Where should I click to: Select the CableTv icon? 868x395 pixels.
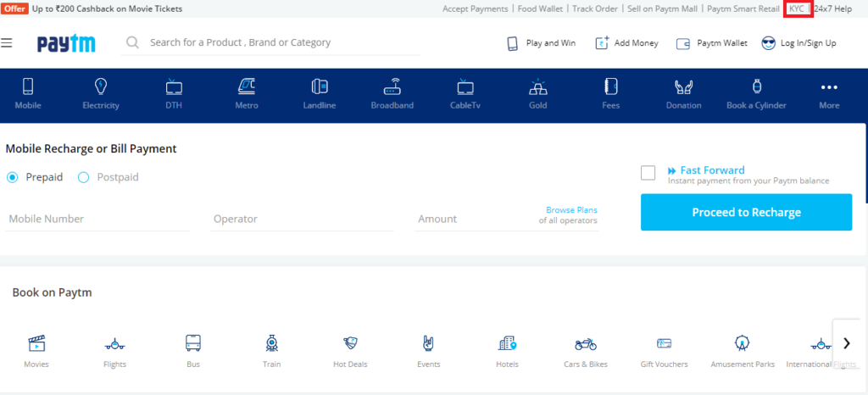pyautogui.click(x=465, y=86)
